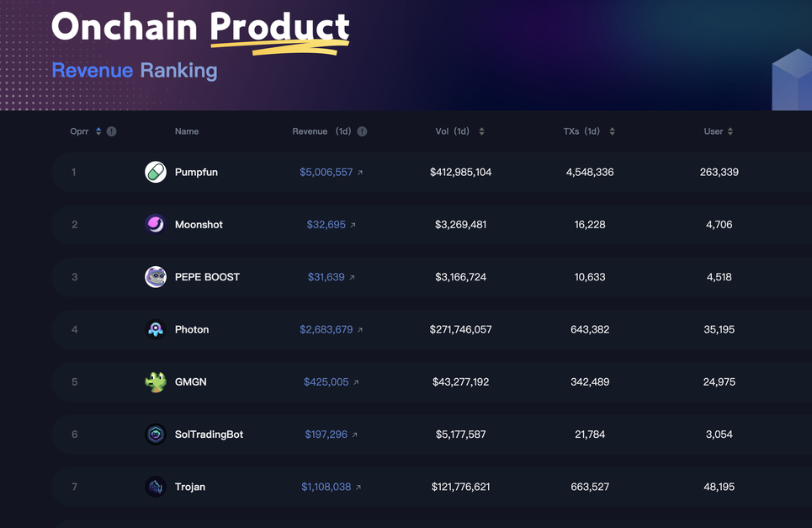Click the SolTradingBot logo icon
This screenshot has width=812, height=528.
click(x=156, y=435)
